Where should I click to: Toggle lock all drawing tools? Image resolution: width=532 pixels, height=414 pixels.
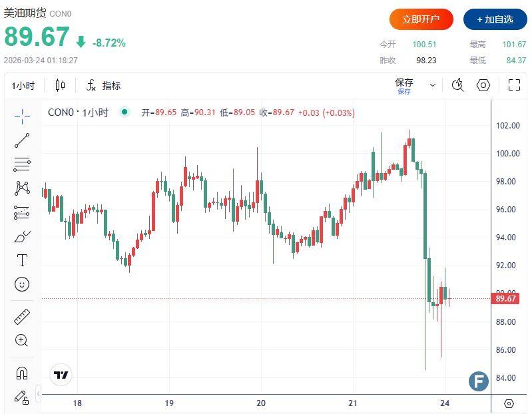tap(22, 397)
